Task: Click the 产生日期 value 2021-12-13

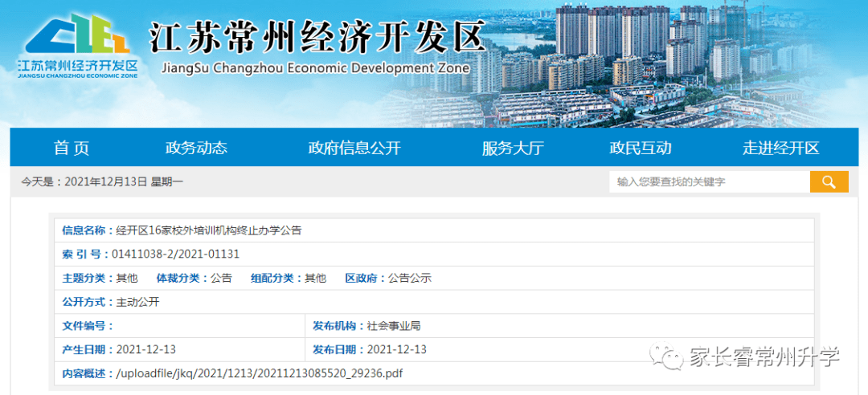Action: 145,349
